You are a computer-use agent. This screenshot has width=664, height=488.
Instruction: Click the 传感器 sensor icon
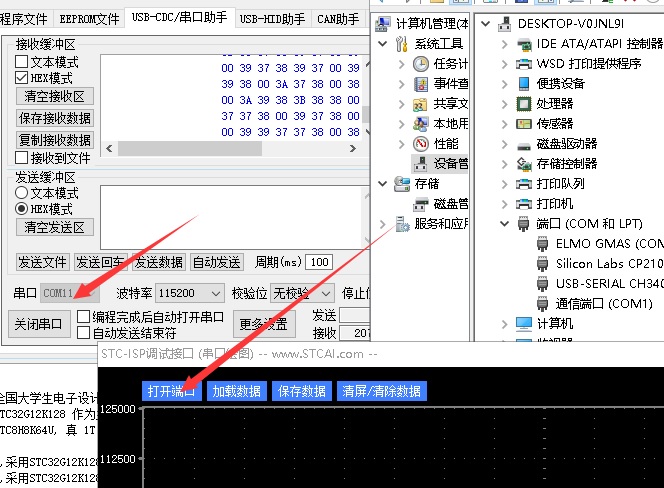[x=524, y=124]
